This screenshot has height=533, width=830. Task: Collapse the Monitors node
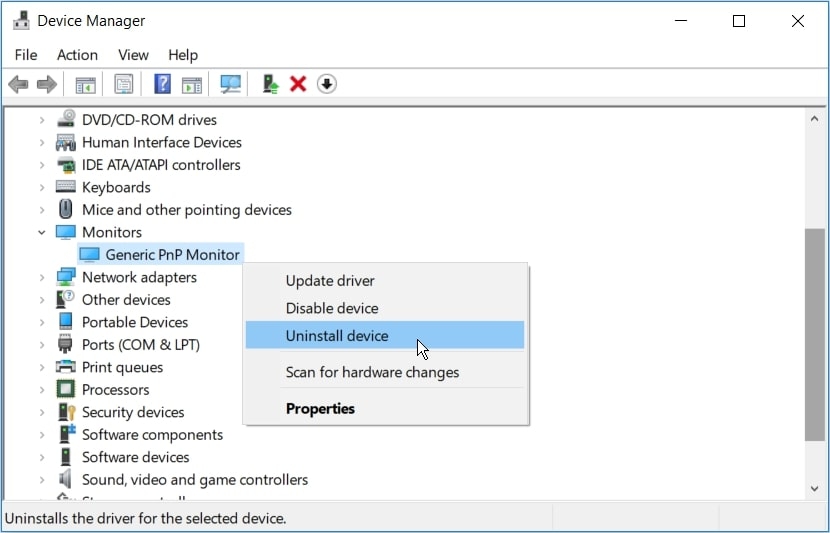pyautogui.click(x=42, y=232)
